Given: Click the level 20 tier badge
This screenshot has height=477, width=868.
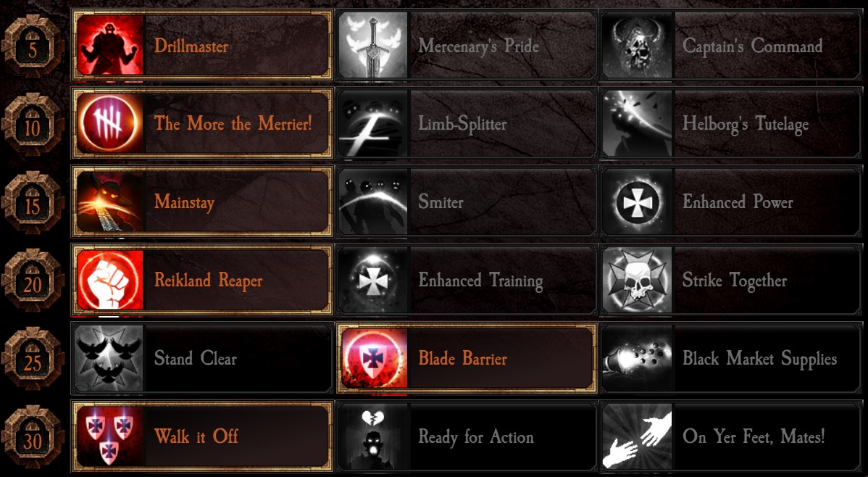Looking at the screenshot, I should click(33, 281).
